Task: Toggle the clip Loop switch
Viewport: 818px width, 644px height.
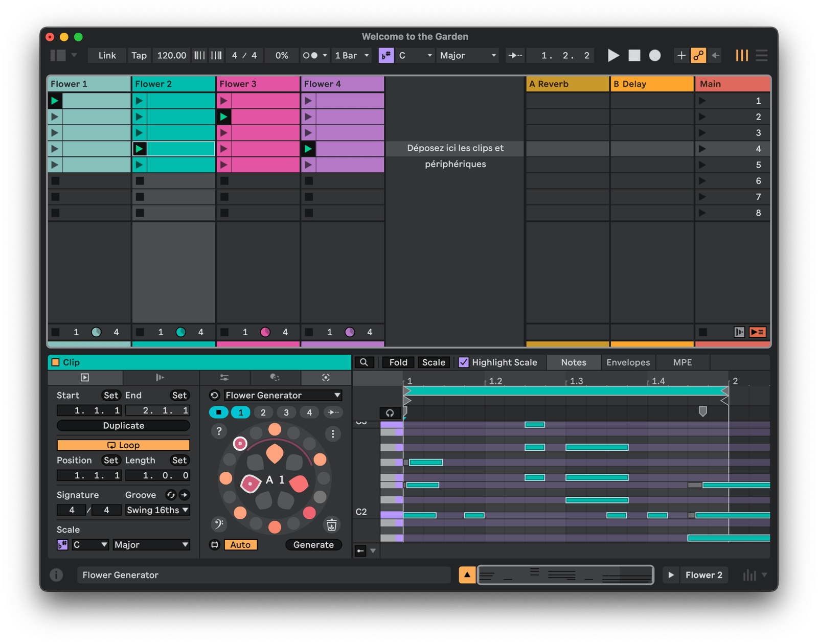Action: tap(123, 445)
